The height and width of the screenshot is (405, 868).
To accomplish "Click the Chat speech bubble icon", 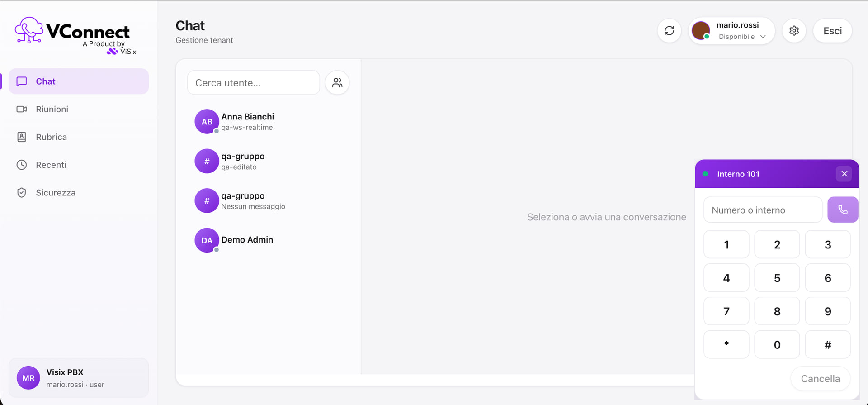I will 22,81.
